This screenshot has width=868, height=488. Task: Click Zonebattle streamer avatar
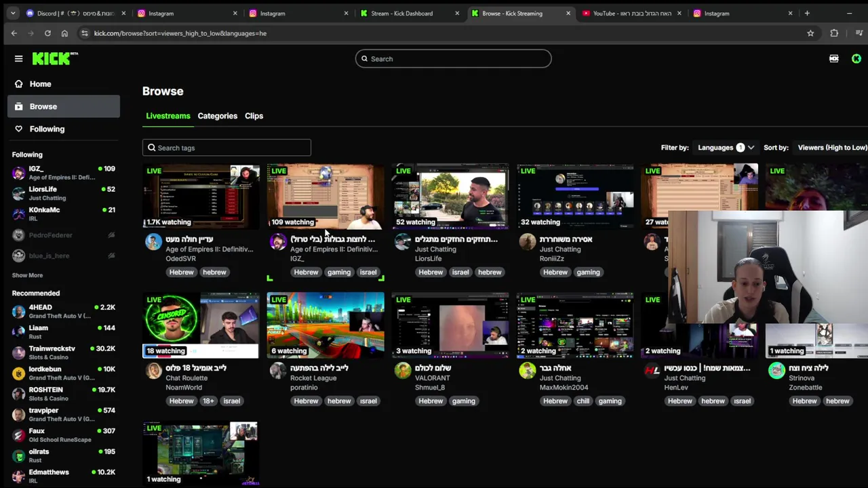click(776, 371)
